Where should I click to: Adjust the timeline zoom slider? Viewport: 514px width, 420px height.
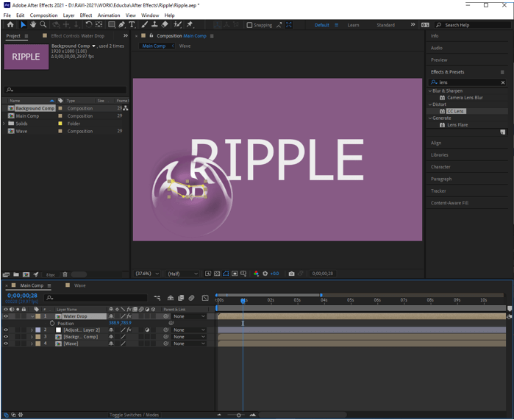pos(239,416)
